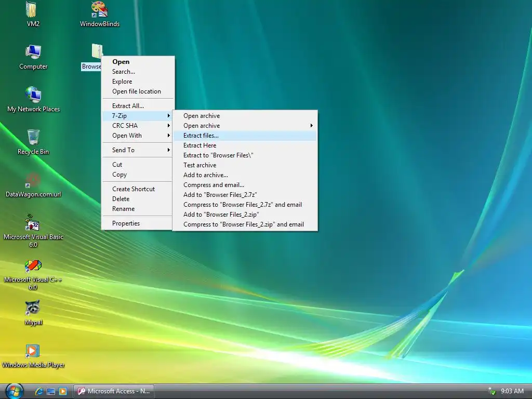Viewport: 532px width, 399px height.
Task: Expand the Send To submenu
Action: 138,150
